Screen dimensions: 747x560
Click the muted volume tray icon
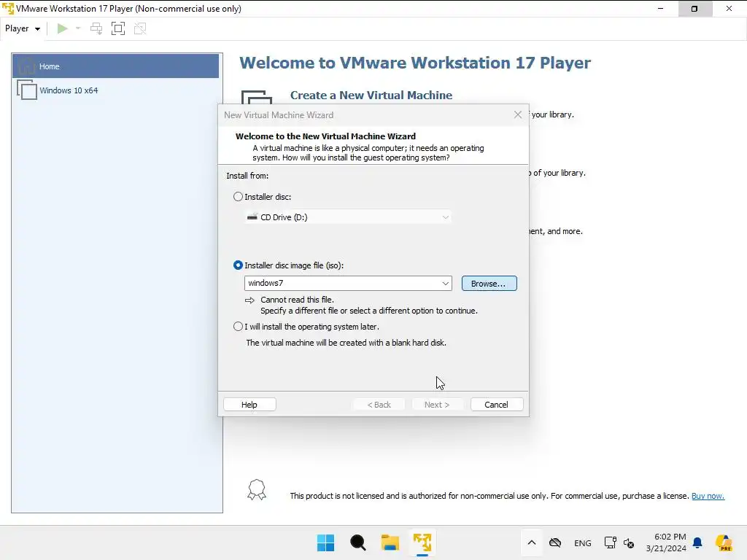point(629,542)
